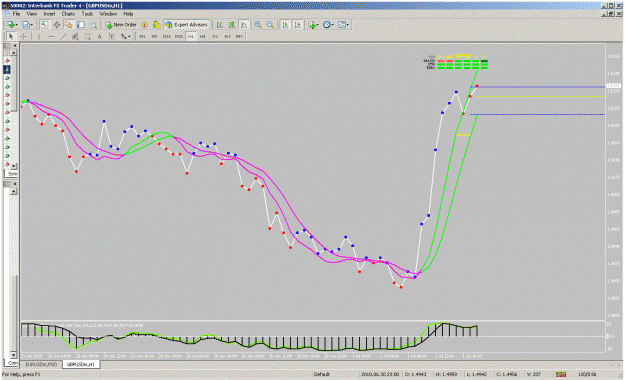
Task: Select the Text Label tool
Action: [112, 36]
